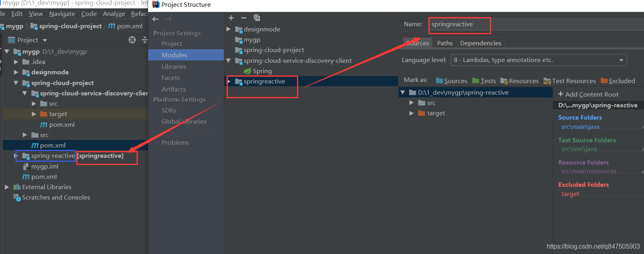Viewport: 644px width, 254px height.
Task: Open the Analyze menu
Action: (114, 14)
